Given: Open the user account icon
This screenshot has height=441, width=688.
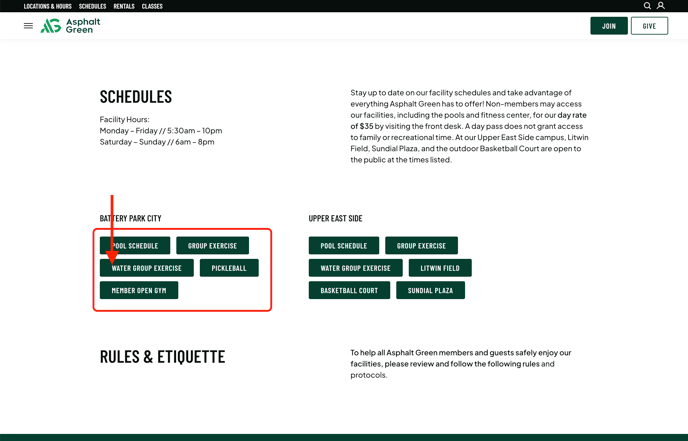Looking at the screenshot, I should (x=660, y=6).
